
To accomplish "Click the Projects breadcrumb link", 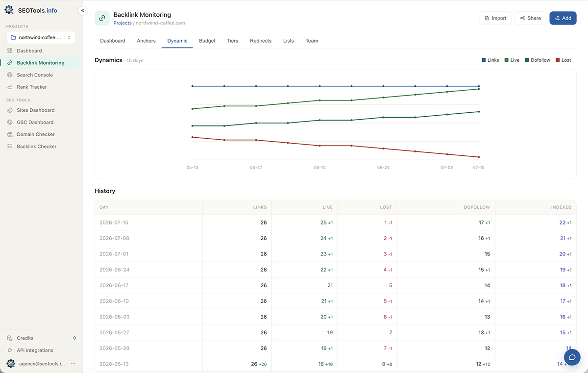I will pos(122,23).
